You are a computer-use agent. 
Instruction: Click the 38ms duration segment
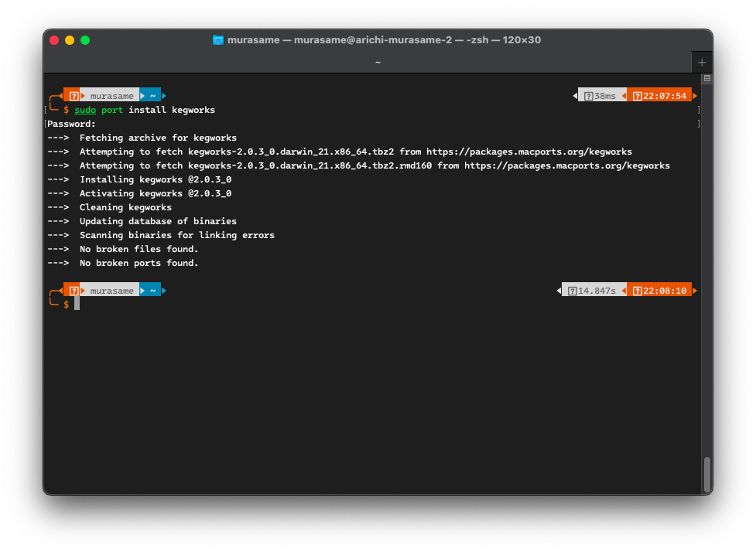pos(600,96)
